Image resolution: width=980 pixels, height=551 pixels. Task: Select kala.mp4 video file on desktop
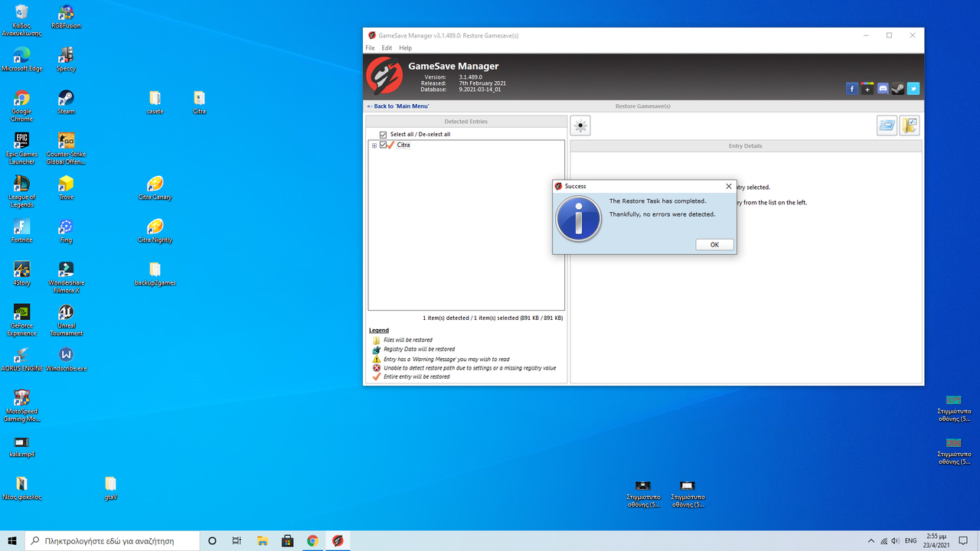point(21,447)
